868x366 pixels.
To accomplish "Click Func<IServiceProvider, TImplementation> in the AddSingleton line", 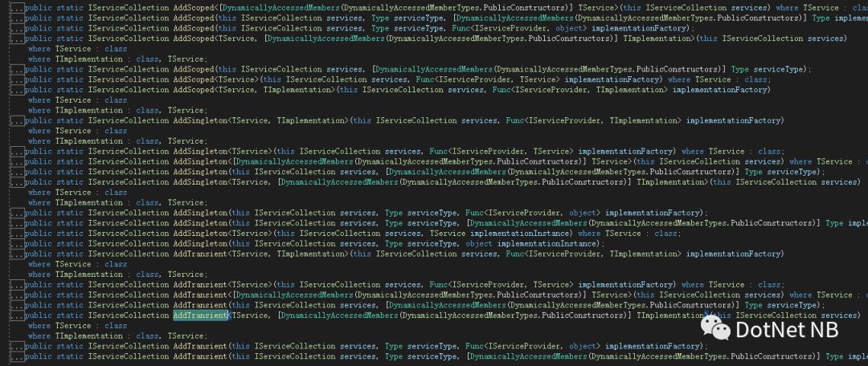I will point(593,120).
